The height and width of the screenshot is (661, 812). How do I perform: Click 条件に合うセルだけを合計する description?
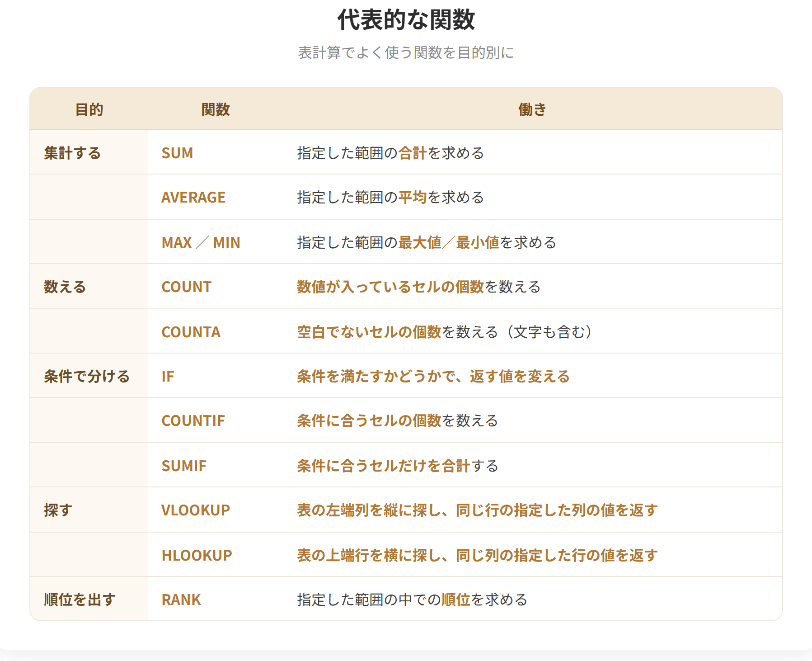[398, 466]
